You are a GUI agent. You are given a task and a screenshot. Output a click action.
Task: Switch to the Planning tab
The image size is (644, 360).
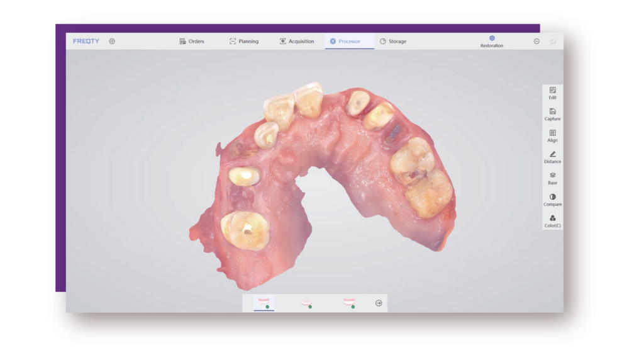click(244, 41)
